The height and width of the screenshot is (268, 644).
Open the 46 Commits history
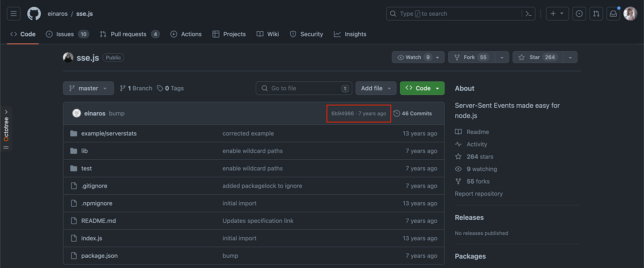[413, 113]
